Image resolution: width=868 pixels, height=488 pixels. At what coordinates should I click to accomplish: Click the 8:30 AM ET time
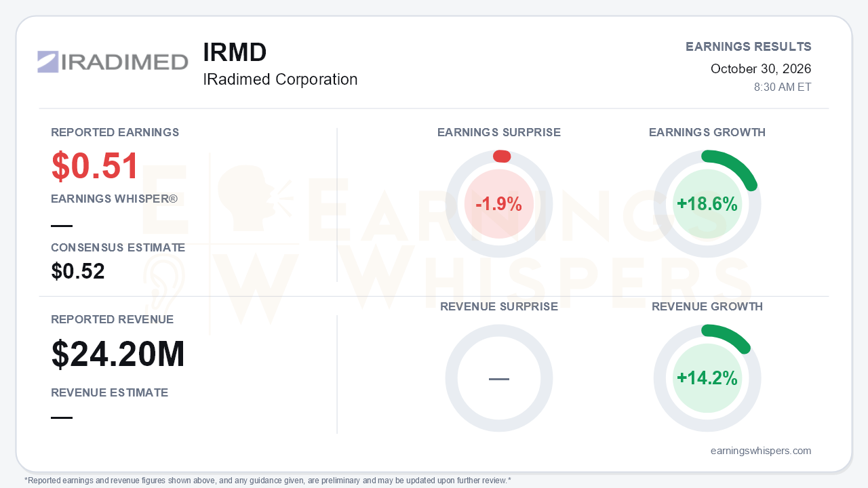pyautogui.click(x=783, y=87)
